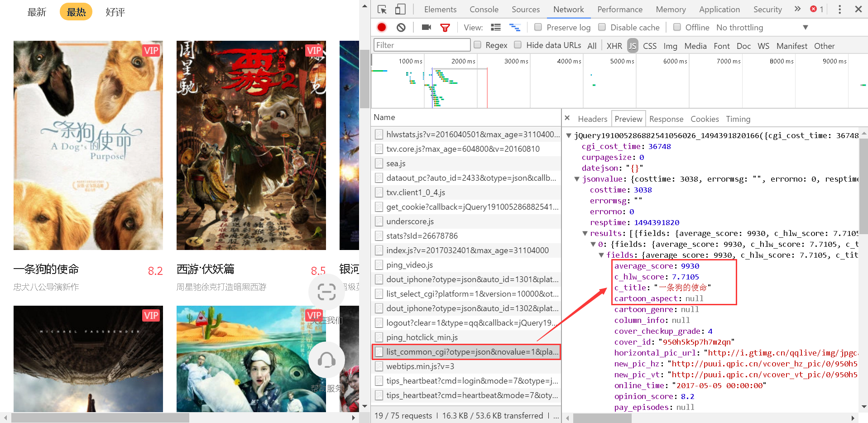The image size is (868, 423).
Task: Open 一条狗的使命 movie poster
Action: 88,145
